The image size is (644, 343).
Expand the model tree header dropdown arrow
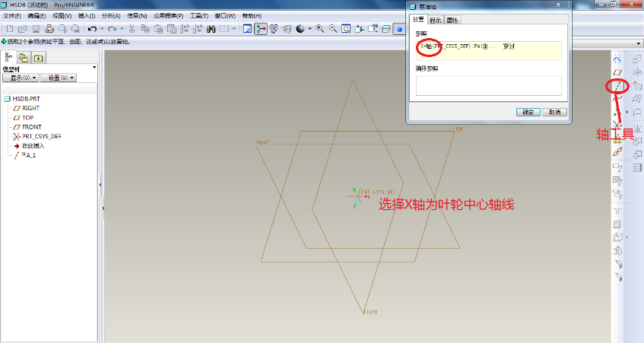point(94,68)
